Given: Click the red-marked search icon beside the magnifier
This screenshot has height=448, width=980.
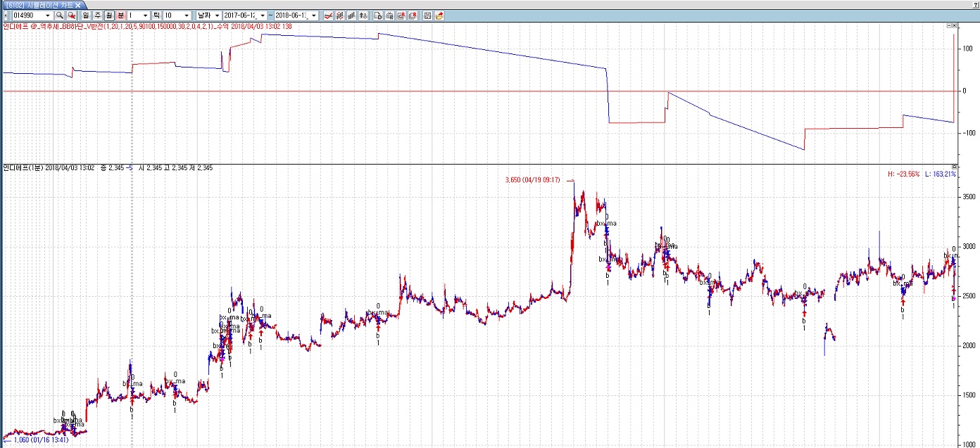Looking at the screenshot, I should coord(71,15).
